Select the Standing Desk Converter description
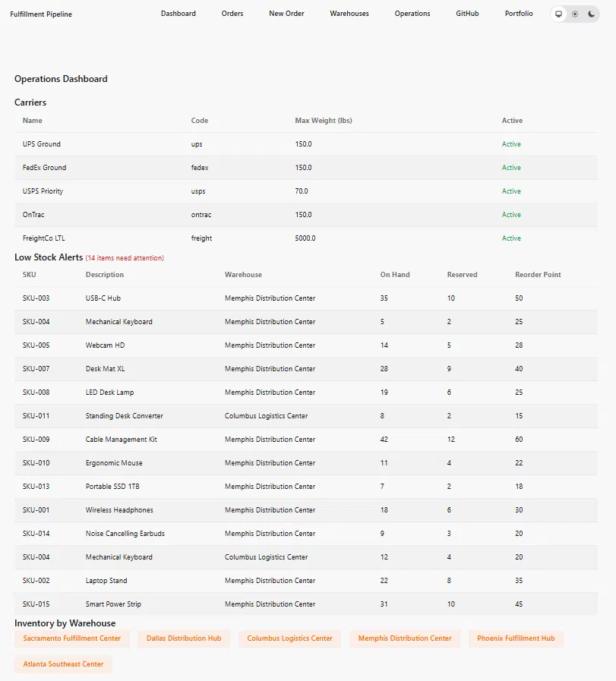 coord(125,415)
